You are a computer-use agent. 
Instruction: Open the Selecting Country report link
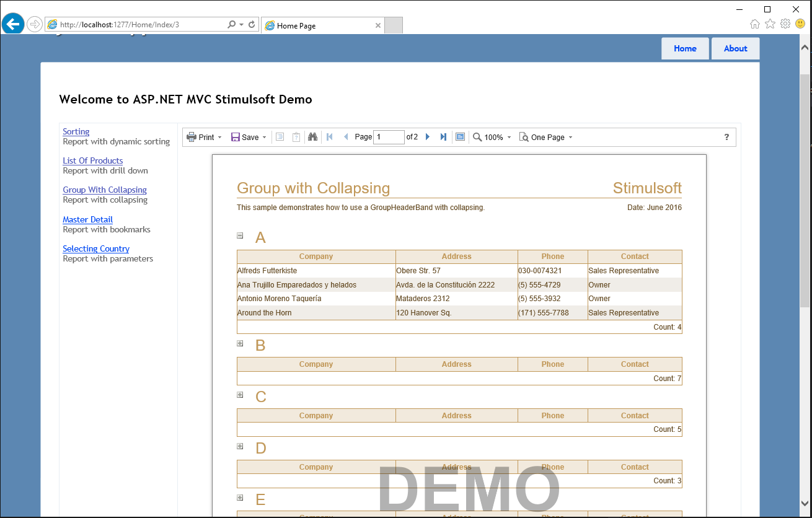click(x=96, y=248)
